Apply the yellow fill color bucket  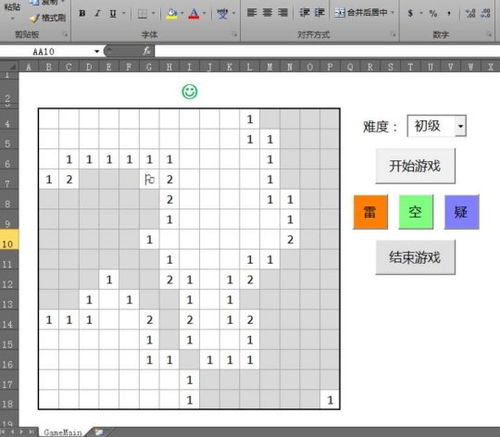tap(172, 14)
